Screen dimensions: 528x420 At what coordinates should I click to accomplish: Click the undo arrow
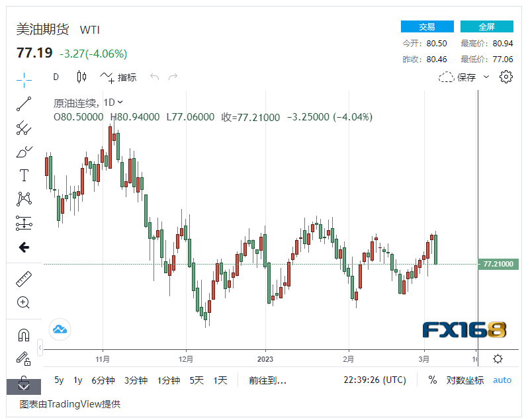tap(155, 77)
